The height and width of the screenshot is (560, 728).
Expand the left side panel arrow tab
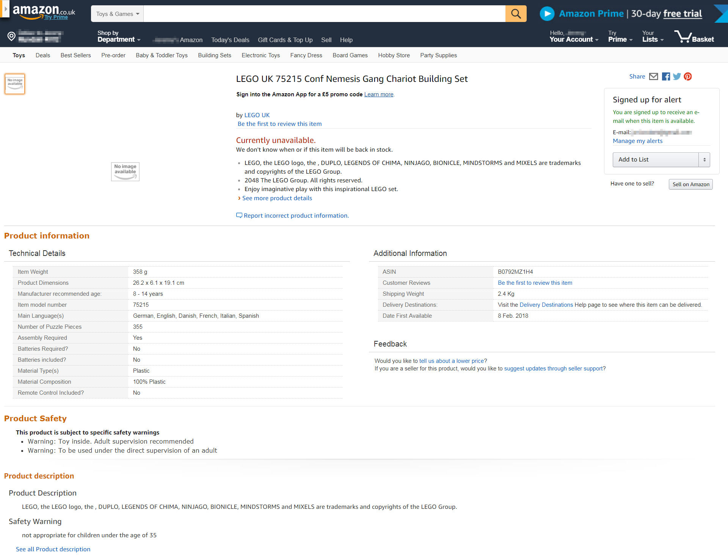pyautogui.click(x=5, y=8)
